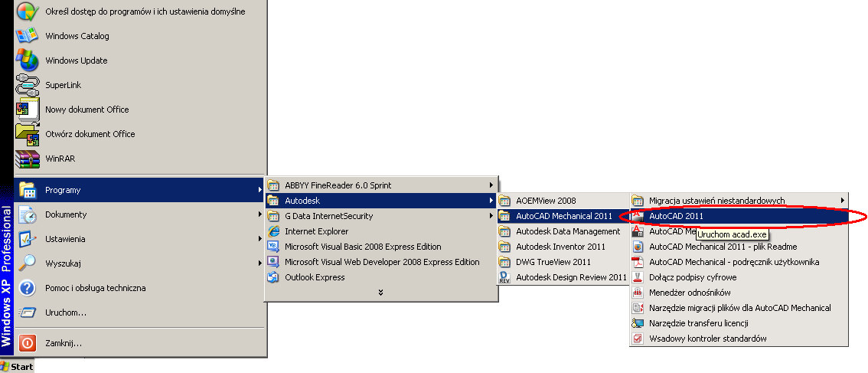The width and height of the screenshot is (868, 373).
Task: Click the Autodesk Design Review 2011 icon
Action: click(504, 277)
